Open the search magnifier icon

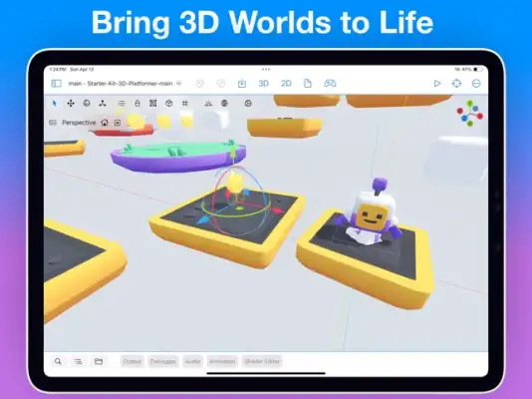[58, 361]
